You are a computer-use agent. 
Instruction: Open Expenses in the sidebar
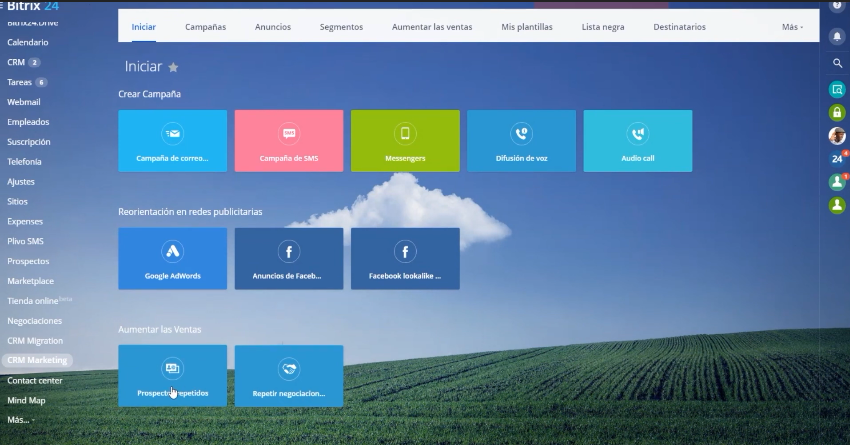(25, 221)
